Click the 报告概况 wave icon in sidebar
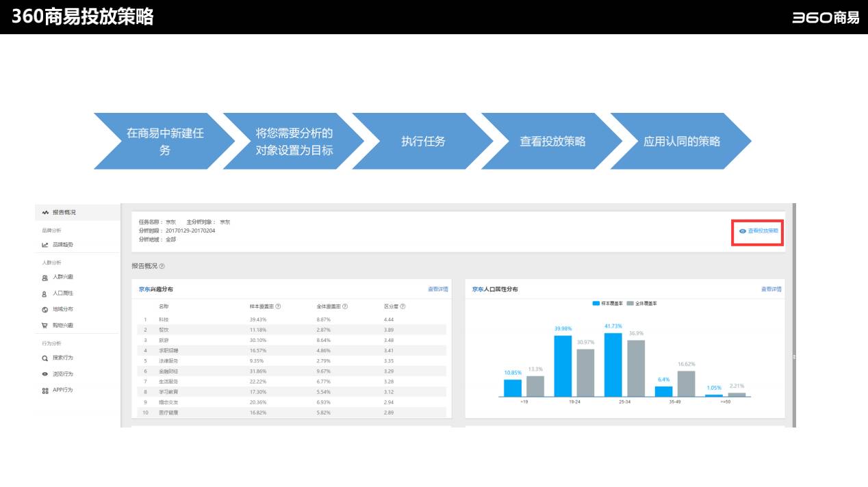This screenshot has height=487, width=868. tap(45, 213)
